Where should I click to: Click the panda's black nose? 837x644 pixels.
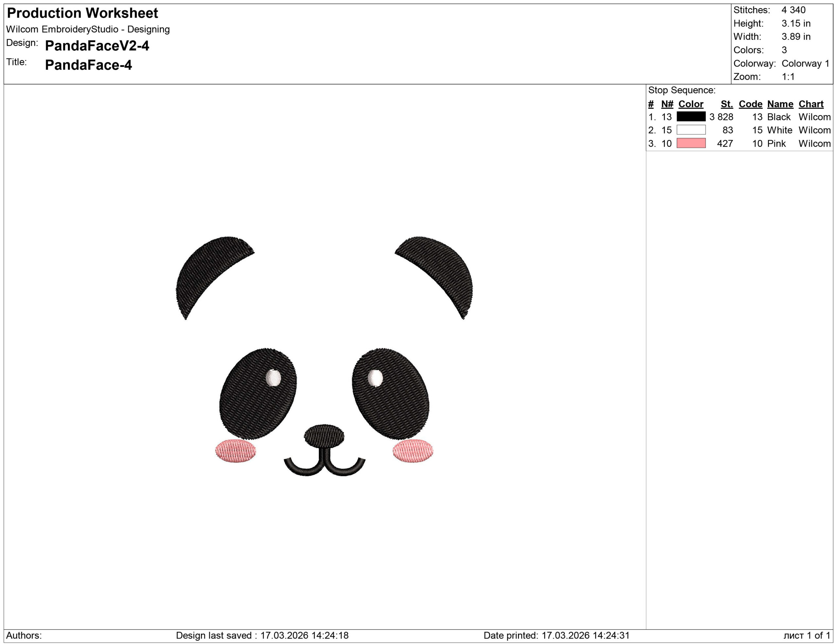(324, 435)
